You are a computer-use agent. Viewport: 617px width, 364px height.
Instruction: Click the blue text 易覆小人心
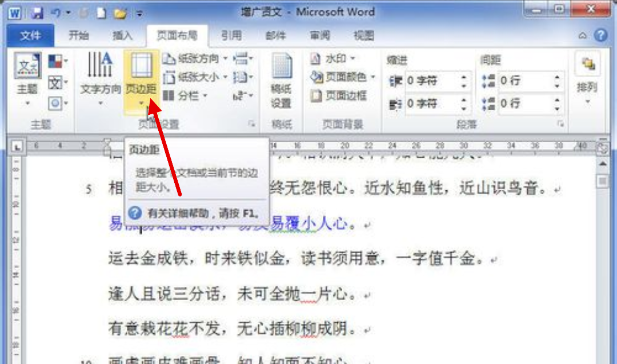click(x=309, y=223)
